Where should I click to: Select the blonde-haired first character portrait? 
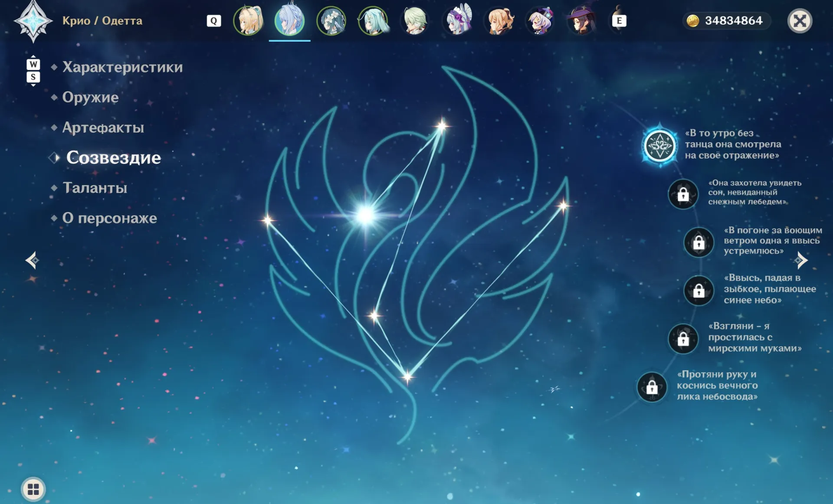(249, 20)
